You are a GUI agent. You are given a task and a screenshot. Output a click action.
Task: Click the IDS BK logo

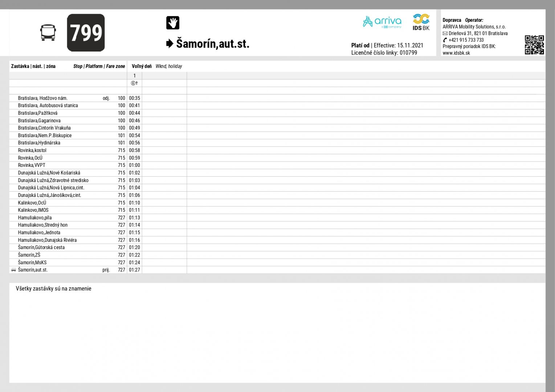pos(421,22)
